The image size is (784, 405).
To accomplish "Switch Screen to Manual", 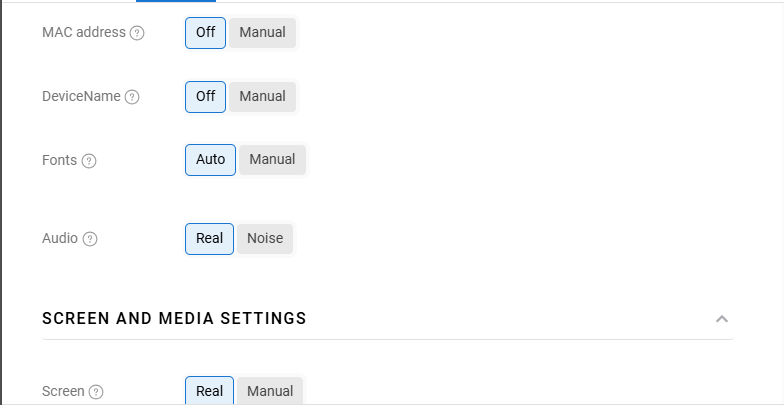I will coord(270,391).
